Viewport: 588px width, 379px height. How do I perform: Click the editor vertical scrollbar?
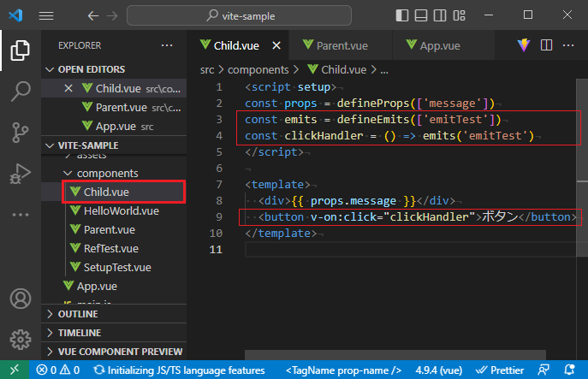tap(582, 167)
